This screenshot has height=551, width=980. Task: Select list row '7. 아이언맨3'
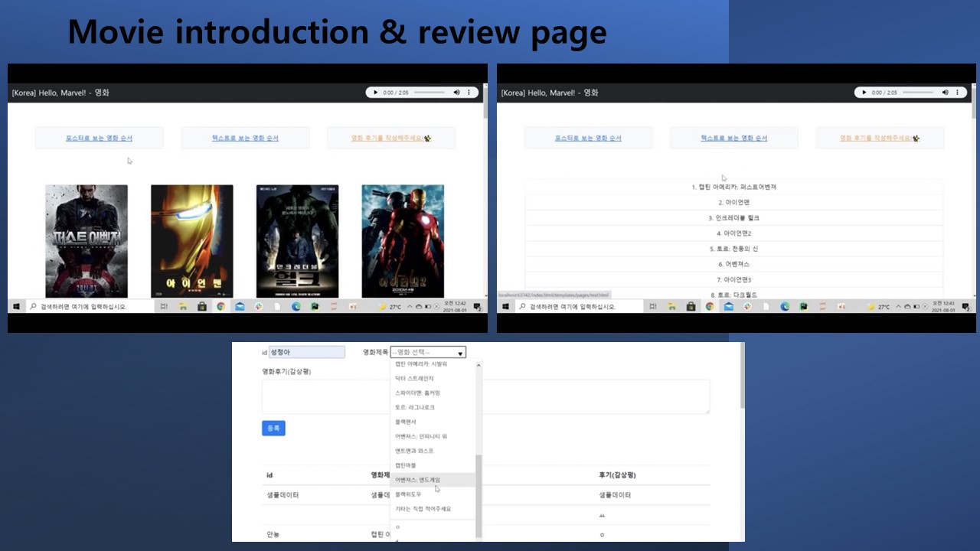click(x=733, y=279)
